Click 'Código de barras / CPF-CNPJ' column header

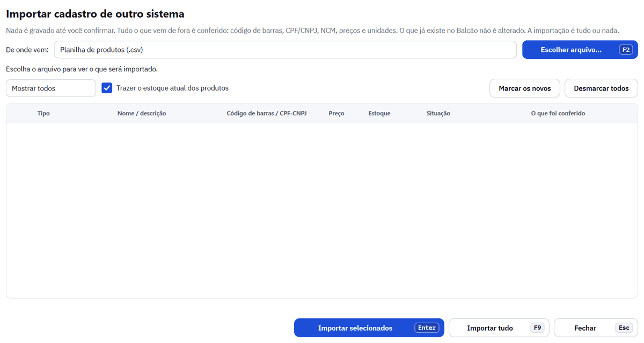[267, 114]
